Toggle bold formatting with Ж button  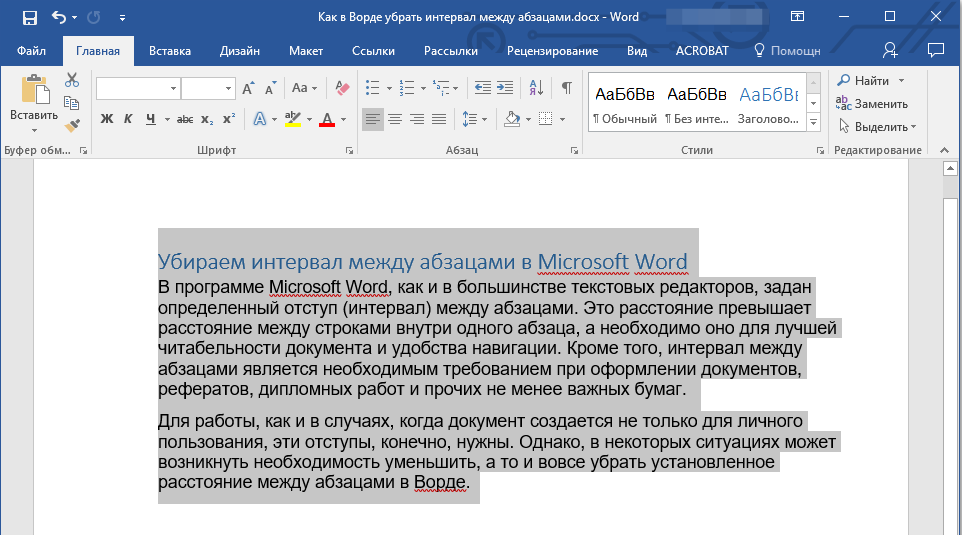click(x=107, y=120)
